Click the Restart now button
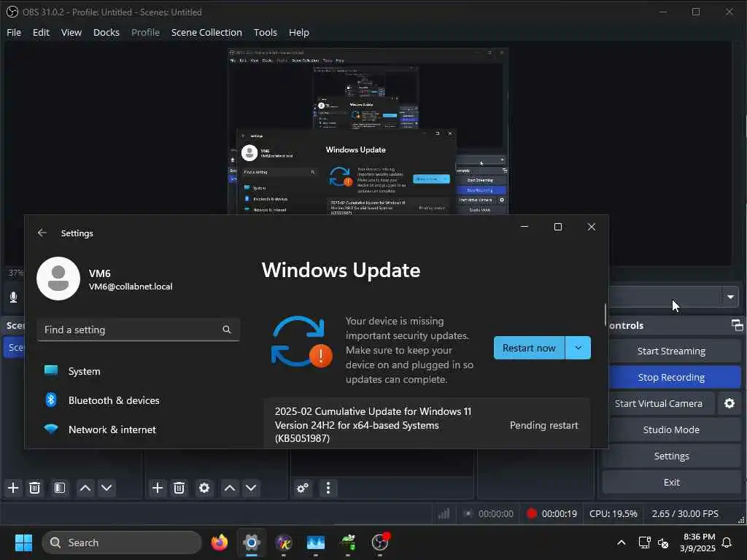This screenshot has height=560, width=747. coord(529,348)
